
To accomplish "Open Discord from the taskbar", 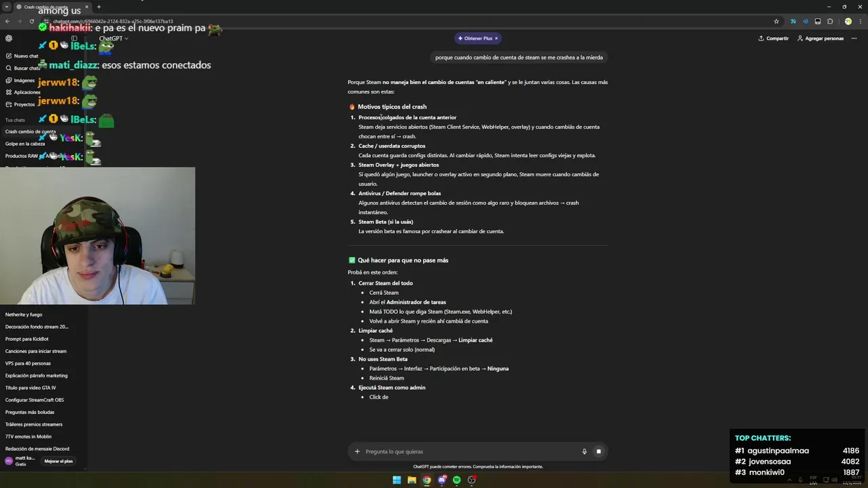I will point(441,480).
